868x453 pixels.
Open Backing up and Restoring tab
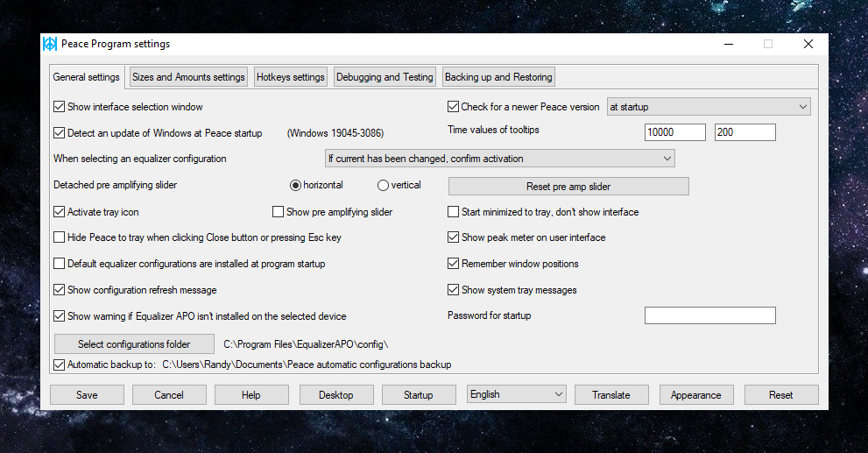click(498, 77)
